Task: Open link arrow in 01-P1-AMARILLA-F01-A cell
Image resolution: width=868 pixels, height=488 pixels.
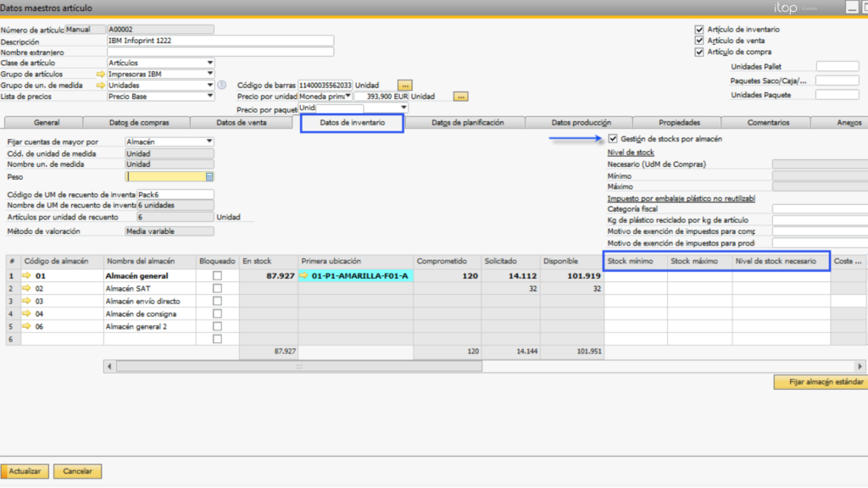Action: click(304, 275)
